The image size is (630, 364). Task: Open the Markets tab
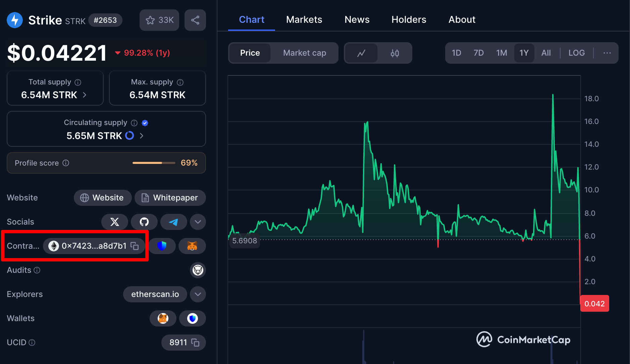point(304,19)
